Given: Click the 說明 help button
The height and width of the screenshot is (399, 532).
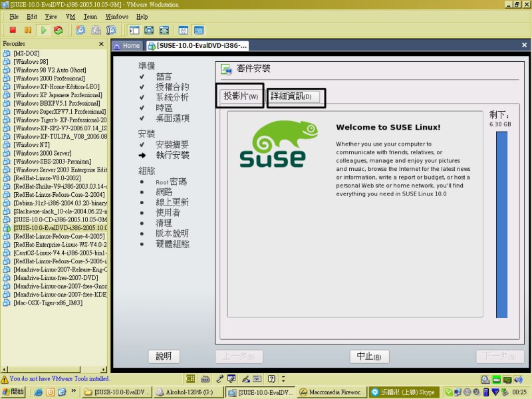Looking at the screenshot, I should [164, 356].
